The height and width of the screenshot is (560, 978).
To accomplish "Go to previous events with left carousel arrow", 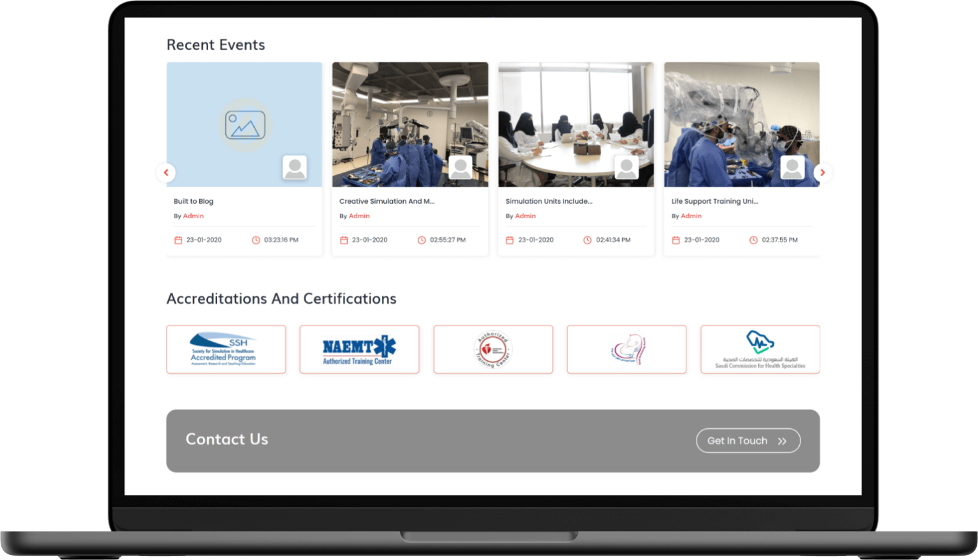I will point(166,172).
